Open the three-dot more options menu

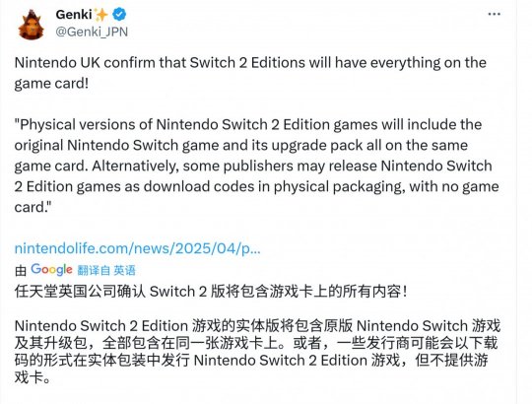click(x=494, y=14)
